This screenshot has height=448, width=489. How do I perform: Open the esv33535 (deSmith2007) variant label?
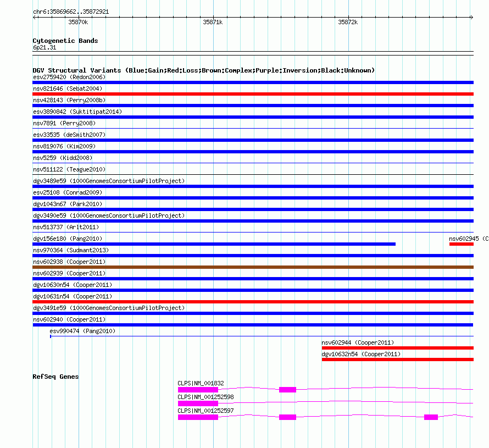coord(69,135)
